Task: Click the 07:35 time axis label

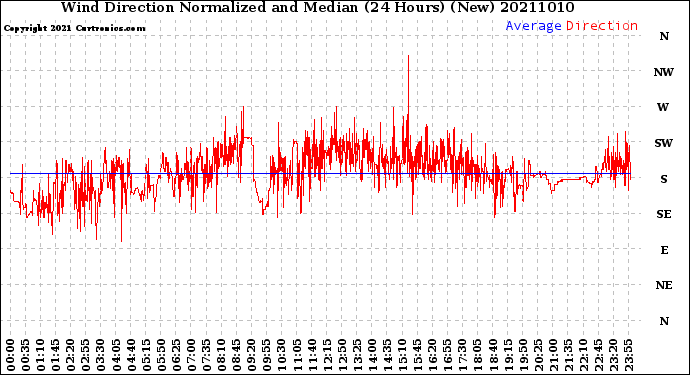Action: click(x=207, y=355)
